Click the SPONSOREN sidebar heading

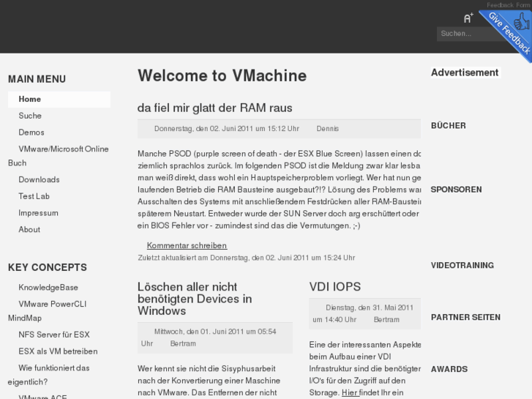click(x=456, y=190)
